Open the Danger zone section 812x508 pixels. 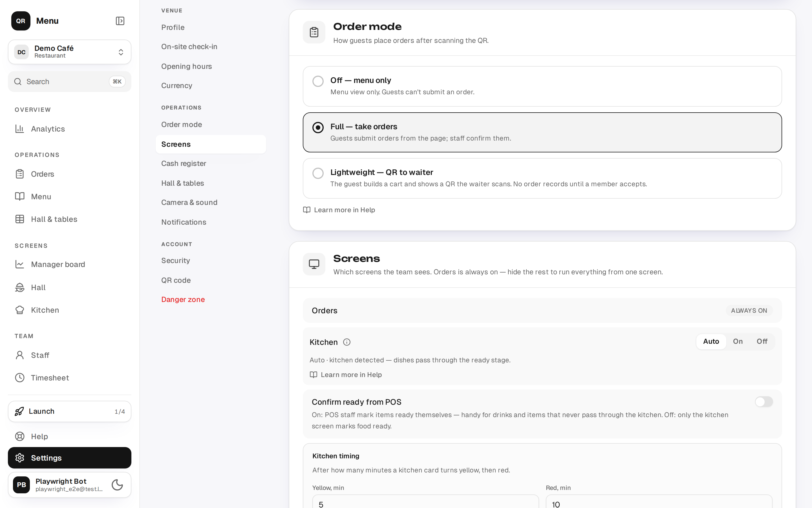(211, 299)
